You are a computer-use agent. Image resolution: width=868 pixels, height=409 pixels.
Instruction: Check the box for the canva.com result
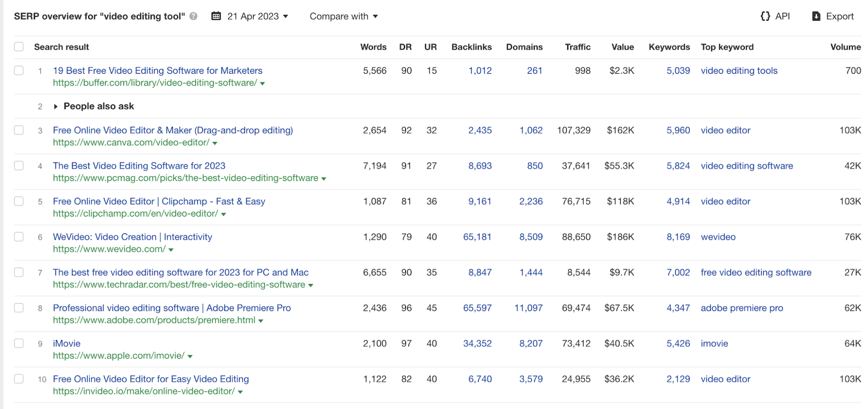point(19,130)
